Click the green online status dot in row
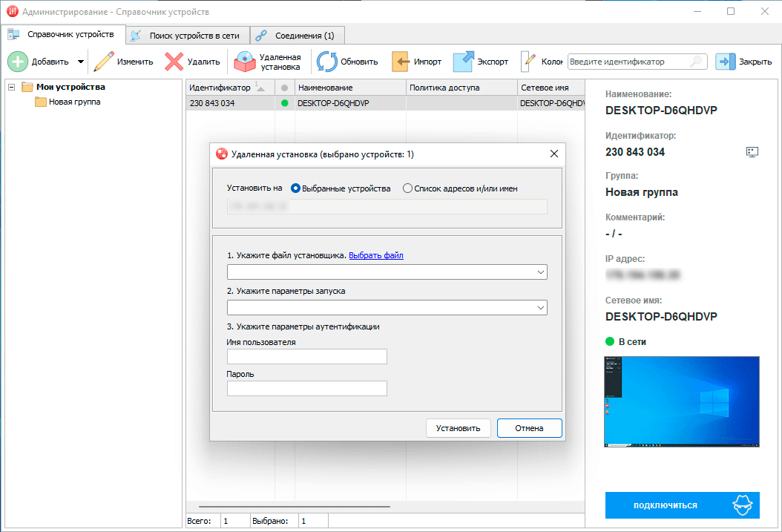The image size is (782, 532). pos(284,103)
